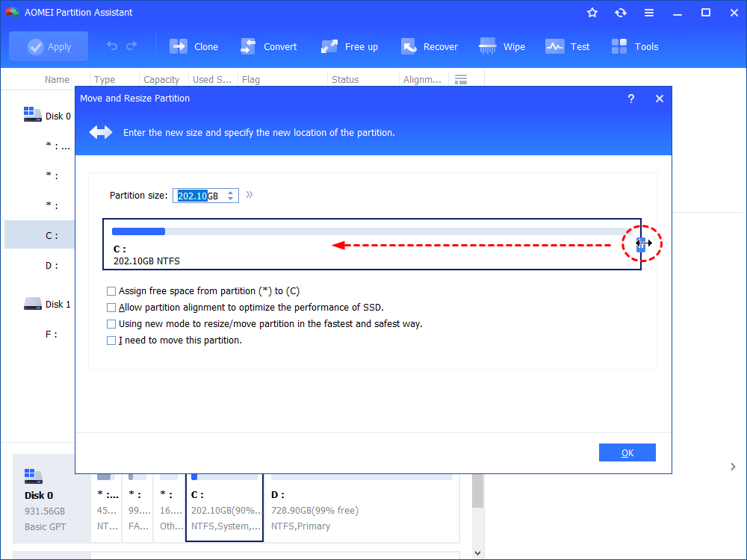Enable "I need to move this partition"
Viewport: 747px width, 560px height.
(x=111, y=340)
